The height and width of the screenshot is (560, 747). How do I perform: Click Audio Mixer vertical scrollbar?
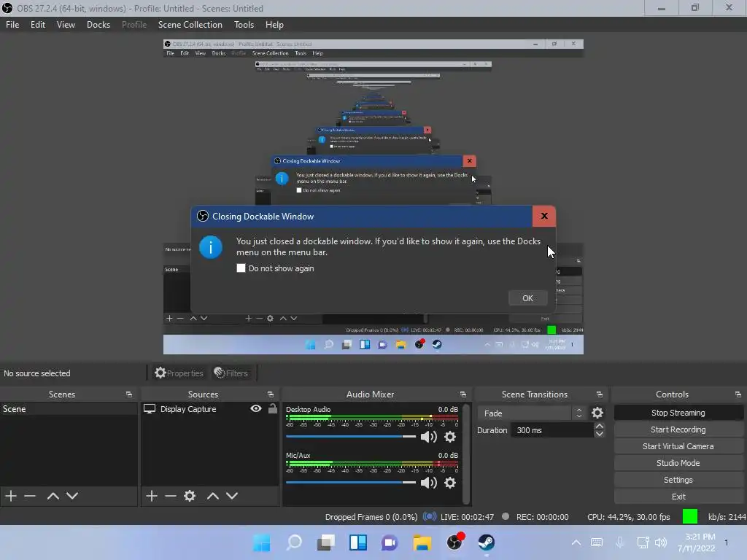pos(467,454)
